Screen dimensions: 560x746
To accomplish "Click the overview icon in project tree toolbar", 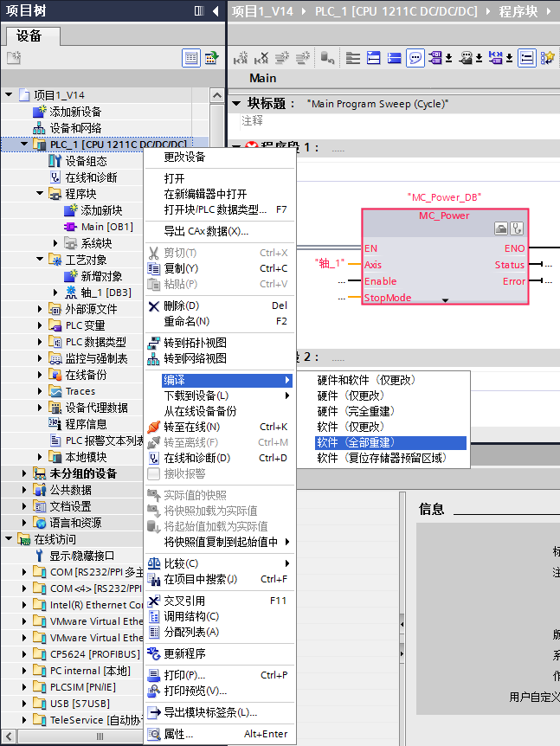I will tap(211, 59).
